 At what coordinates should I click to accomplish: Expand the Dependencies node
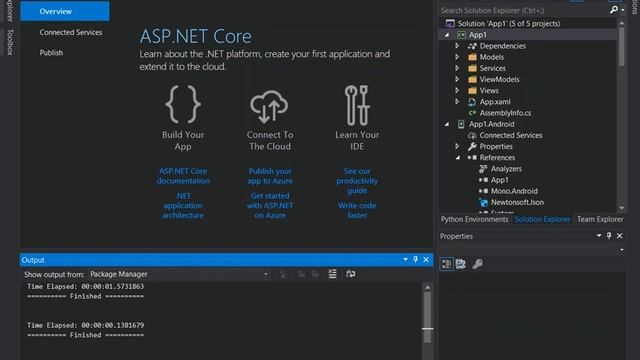(x=457, y=46)
